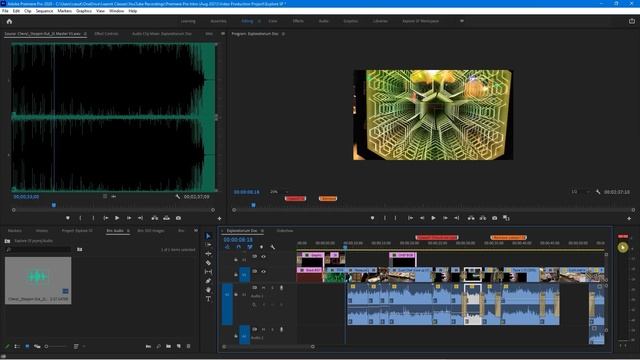Viewport: 640px width, 360px height.
Task: Open the Graphics menu in menu bar
Action: coord(84,11)
